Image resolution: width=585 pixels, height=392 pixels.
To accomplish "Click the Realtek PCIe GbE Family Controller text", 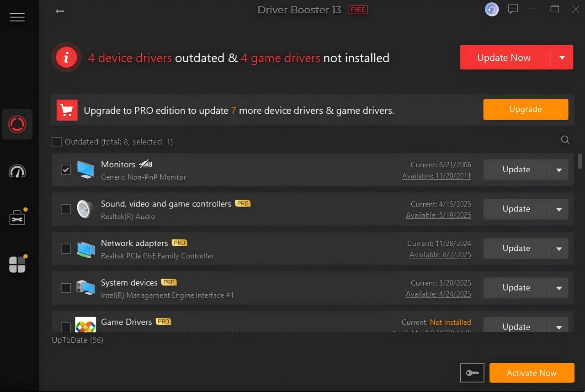I will [157, 256].
